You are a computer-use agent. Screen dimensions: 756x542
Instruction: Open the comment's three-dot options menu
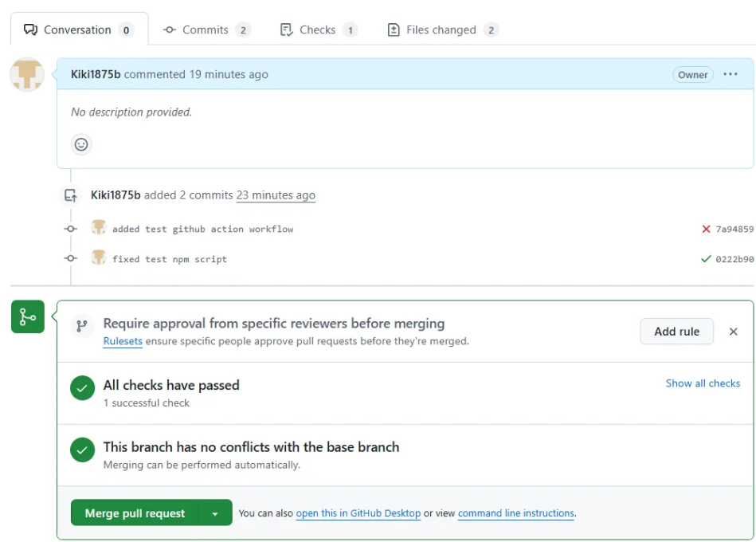coord(730,74)
